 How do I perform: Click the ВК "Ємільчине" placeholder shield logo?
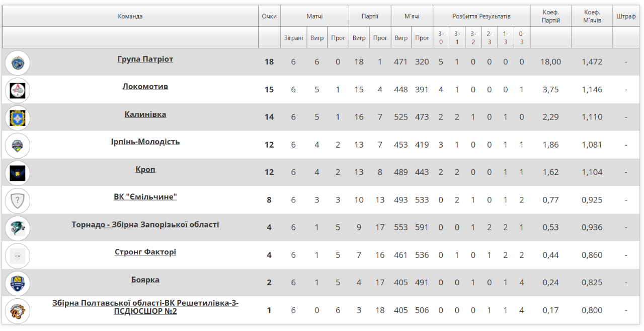click(x=18, y=201)
